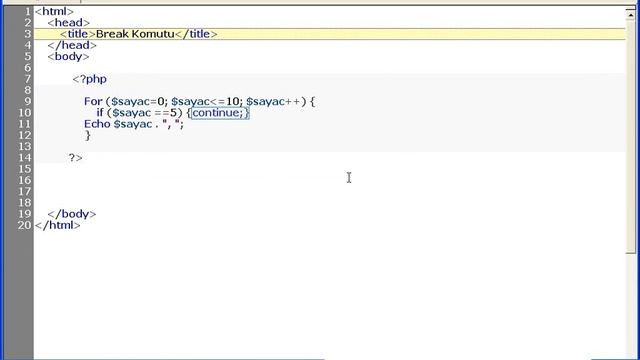
Task: Click the 'Echo $sayac' line
Action: tap(134, 124)
